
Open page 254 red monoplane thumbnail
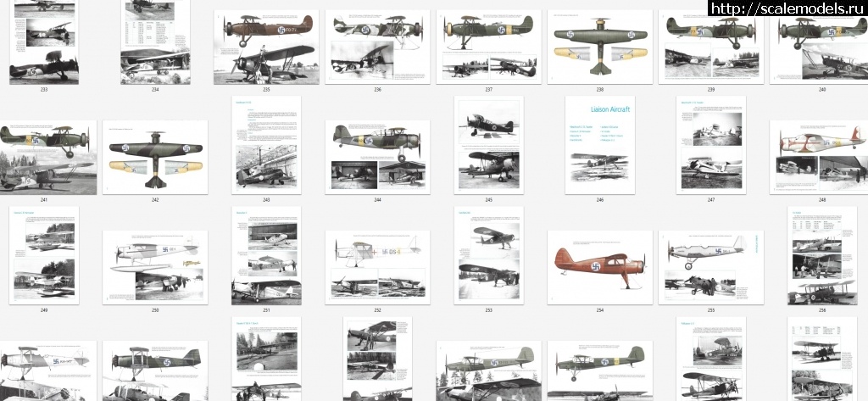(x=599, y=267)
